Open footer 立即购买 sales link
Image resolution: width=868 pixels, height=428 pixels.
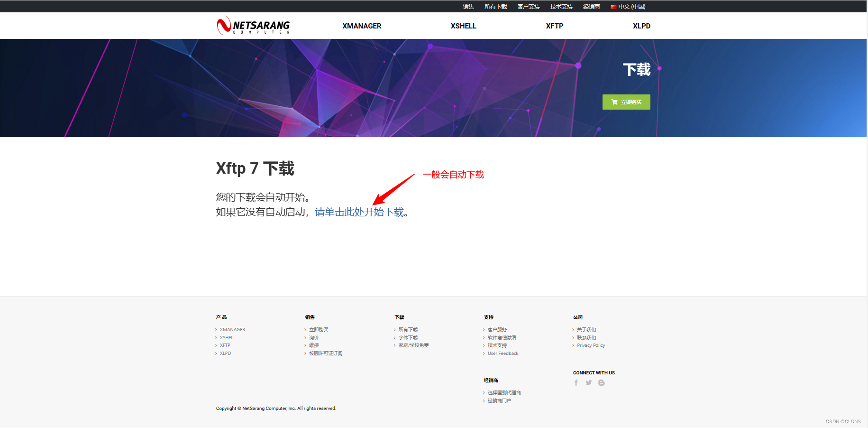click(x=319, y=330)
